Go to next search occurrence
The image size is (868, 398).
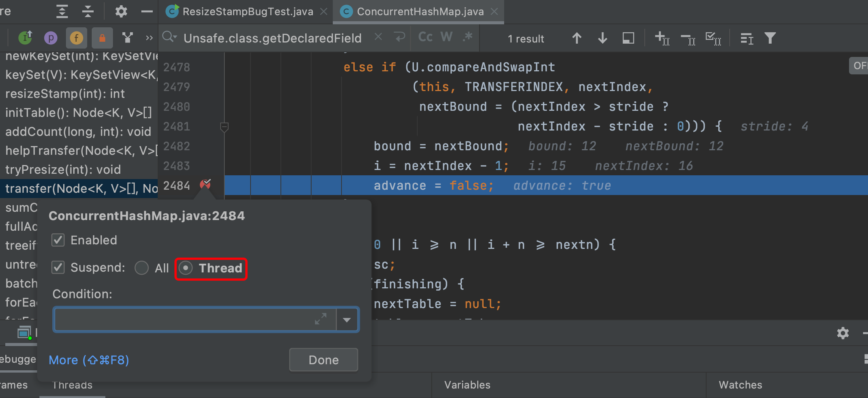tap(602, 38)
